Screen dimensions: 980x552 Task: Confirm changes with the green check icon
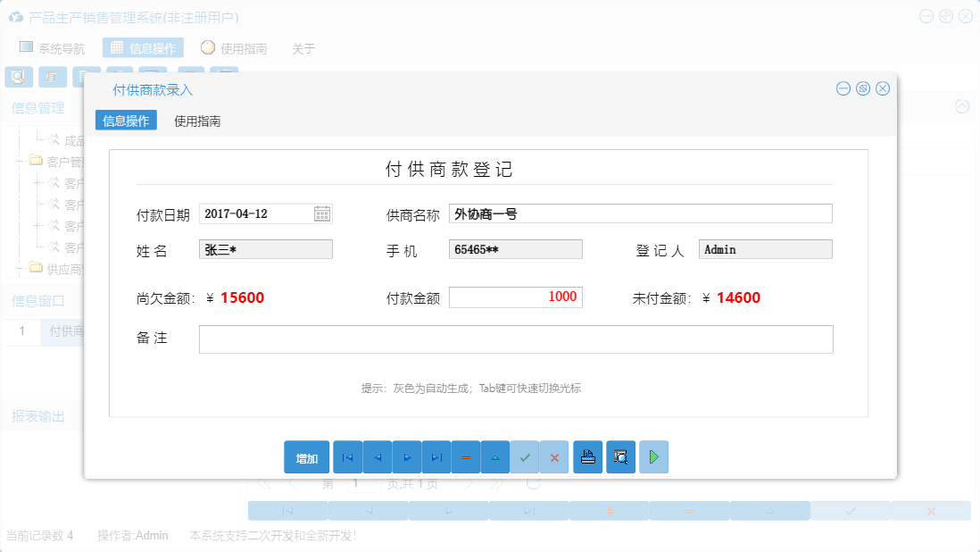[525, 456]
